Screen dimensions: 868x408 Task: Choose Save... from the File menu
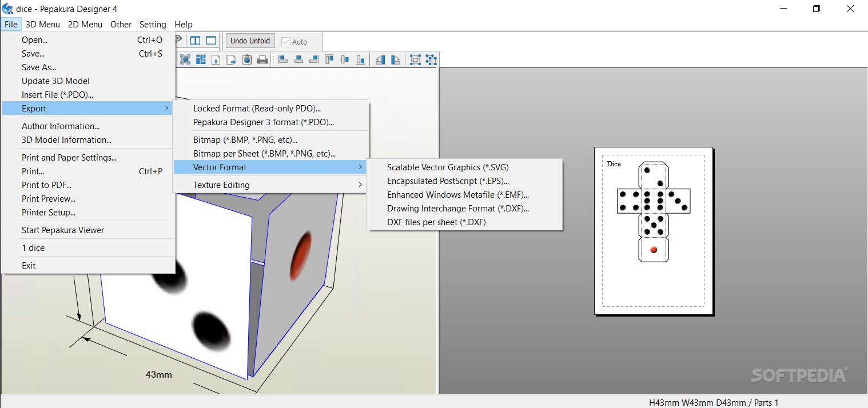pos(88,54)
